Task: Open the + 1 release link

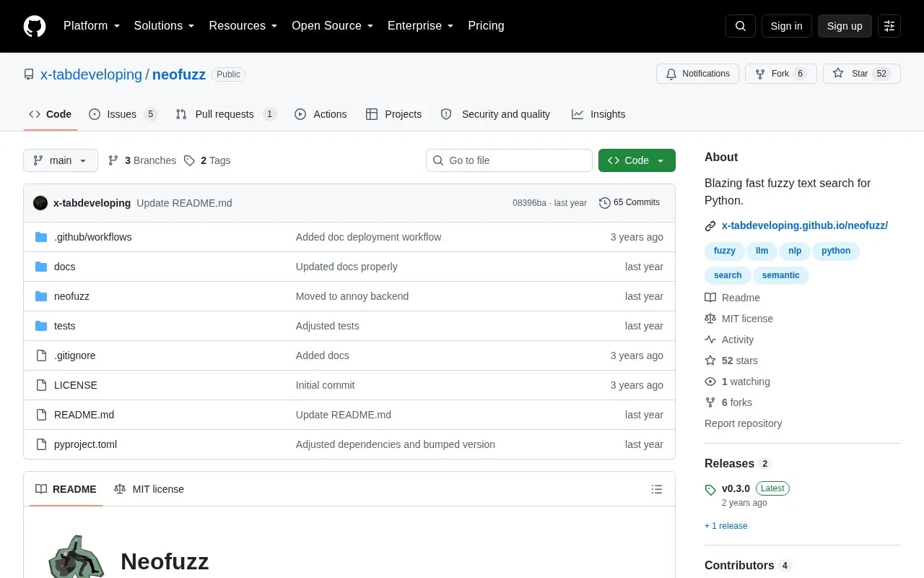Action: [726, 526]
